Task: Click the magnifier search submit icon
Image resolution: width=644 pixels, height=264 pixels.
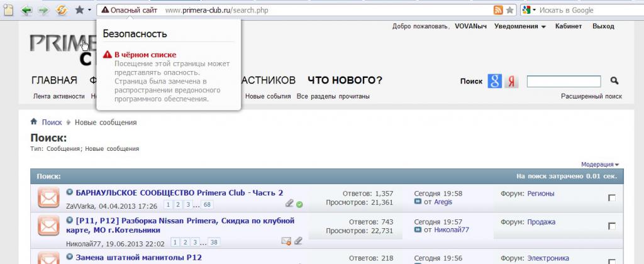Action: coord(614,81)
